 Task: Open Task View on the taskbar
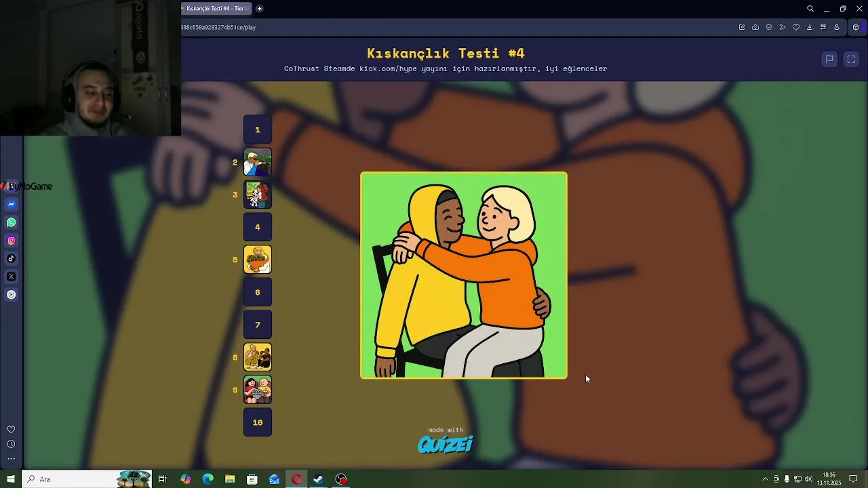163,479
